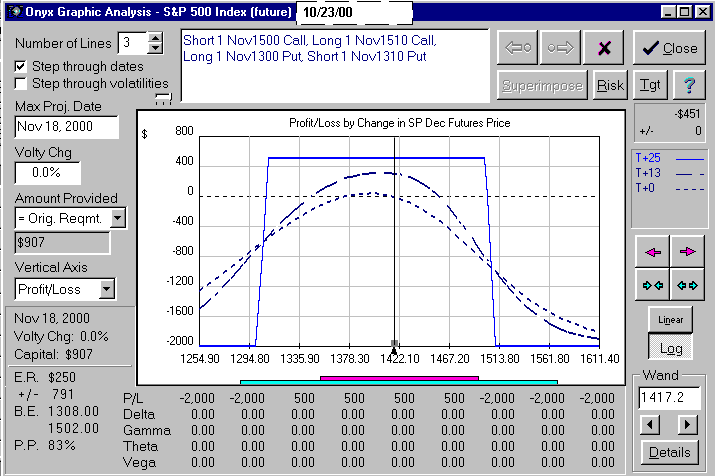Screen dimensions: 715x476
Task: Click the P.P. 83% value
Action: click(x=62, y=445)
